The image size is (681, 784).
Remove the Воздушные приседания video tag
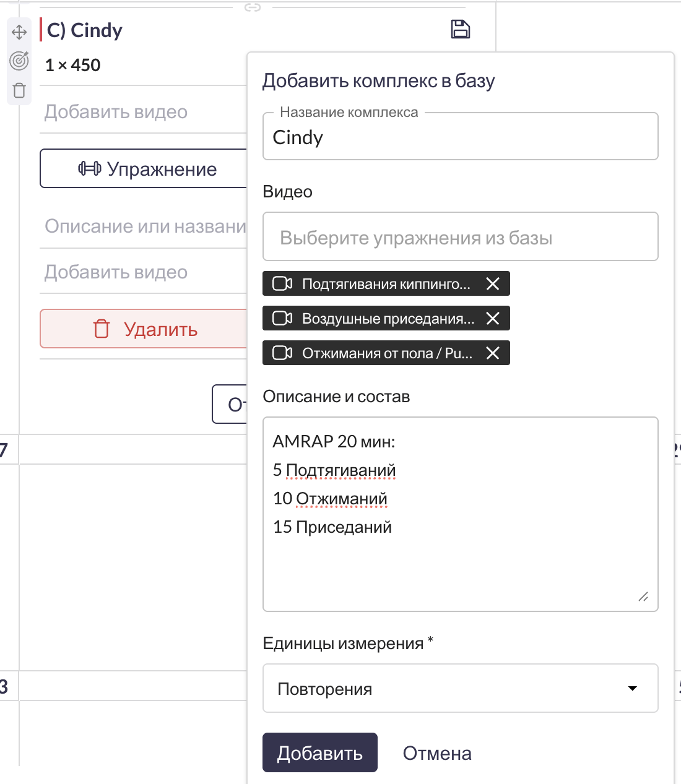tap(493, 319)
